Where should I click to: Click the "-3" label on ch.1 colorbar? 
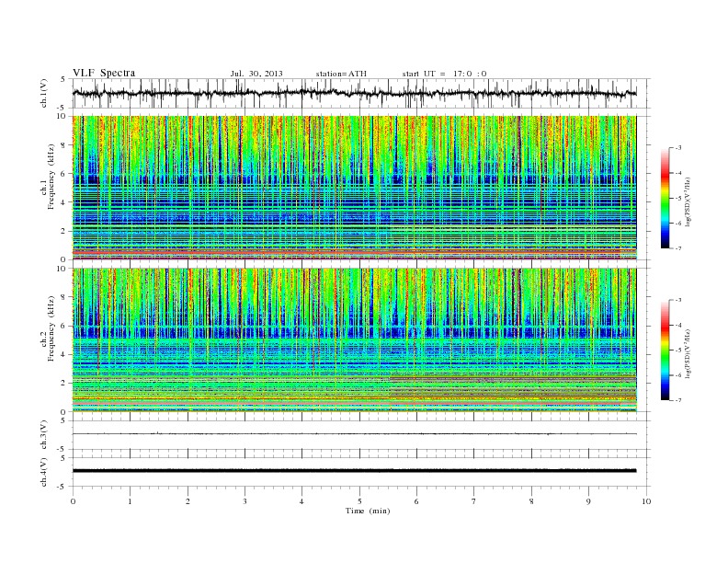coord(678,148)
